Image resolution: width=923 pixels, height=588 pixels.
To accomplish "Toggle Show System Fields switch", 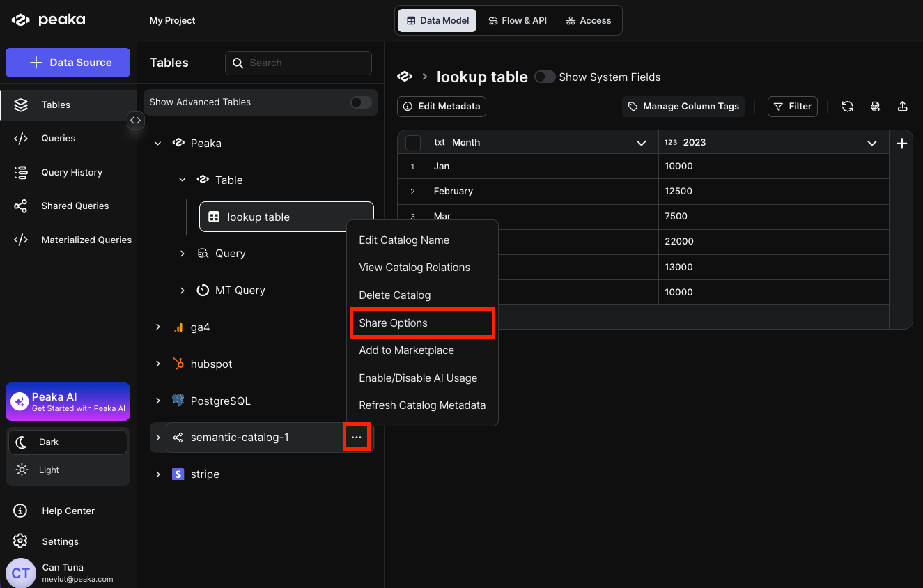I will click(545, 77).
